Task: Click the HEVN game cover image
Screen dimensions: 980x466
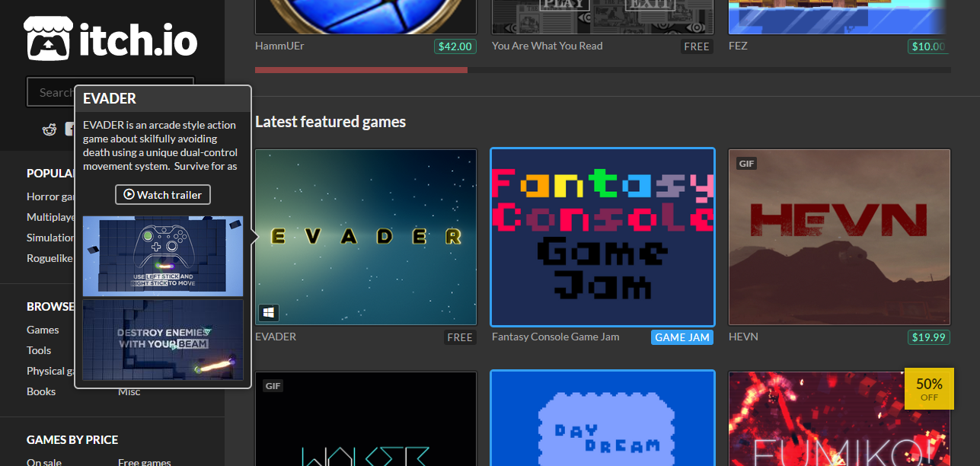Action: click(x=839, y=237)
